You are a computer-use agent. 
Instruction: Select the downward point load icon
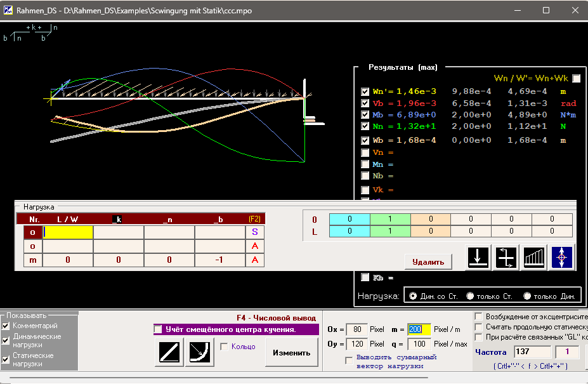point(478,258)
